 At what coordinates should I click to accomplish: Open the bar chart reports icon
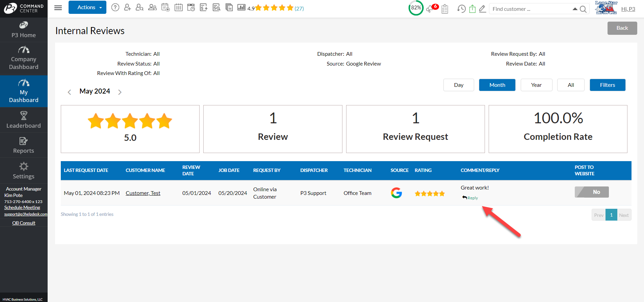point(241,7)
